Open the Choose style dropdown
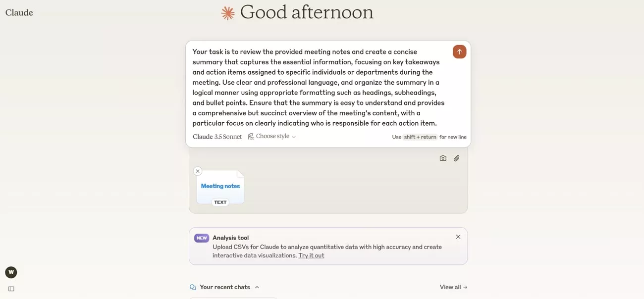 [x=272, y=137]
